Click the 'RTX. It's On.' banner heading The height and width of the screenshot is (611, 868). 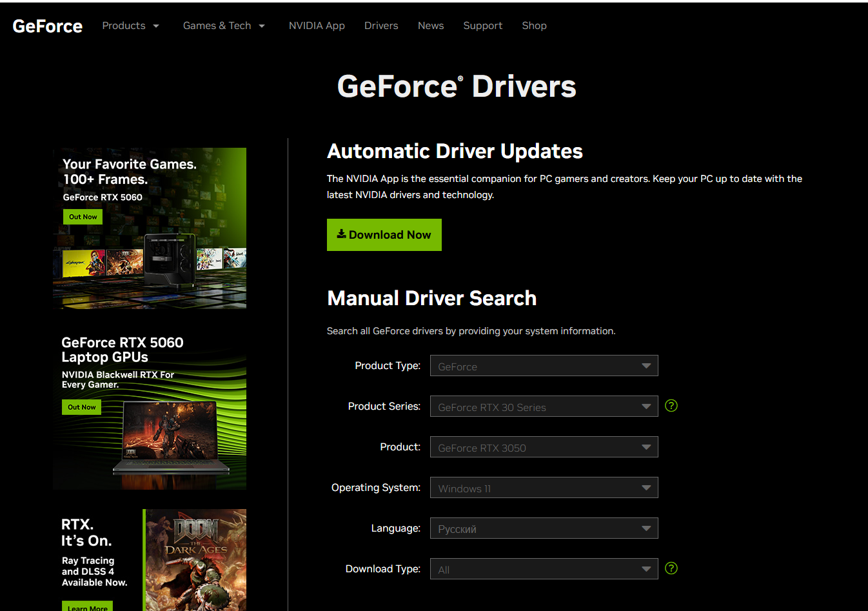point(86,532)
